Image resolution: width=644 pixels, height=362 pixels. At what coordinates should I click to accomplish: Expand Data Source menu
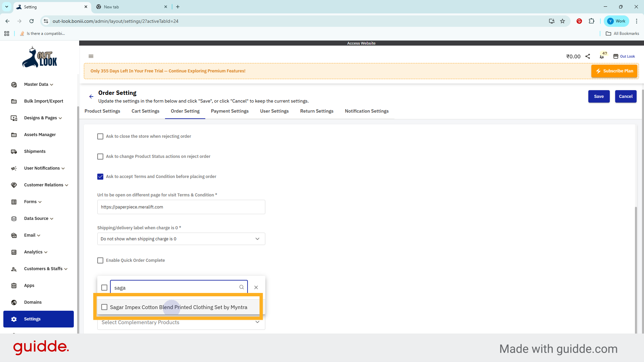point(52,219)
